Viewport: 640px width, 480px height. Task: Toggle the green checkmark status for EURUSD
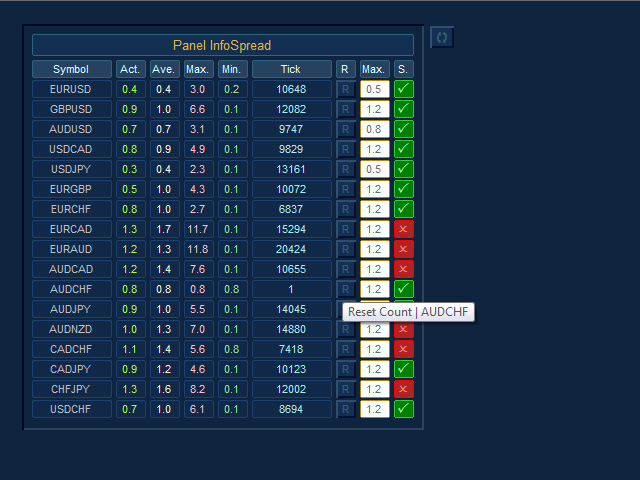[403, 89]
